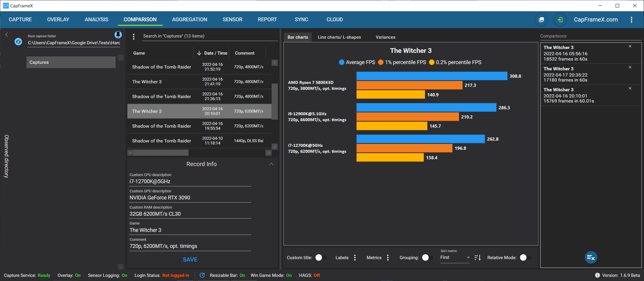Click the capture list scroll right arrow
Screen dimensions: 644x281
[x=268, y=153]
